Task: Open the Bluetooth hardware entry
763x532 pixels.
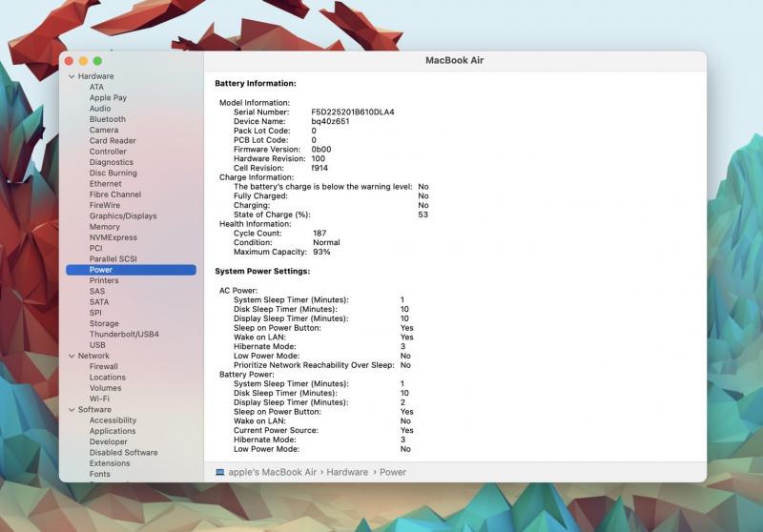Action: click(108, 119)
